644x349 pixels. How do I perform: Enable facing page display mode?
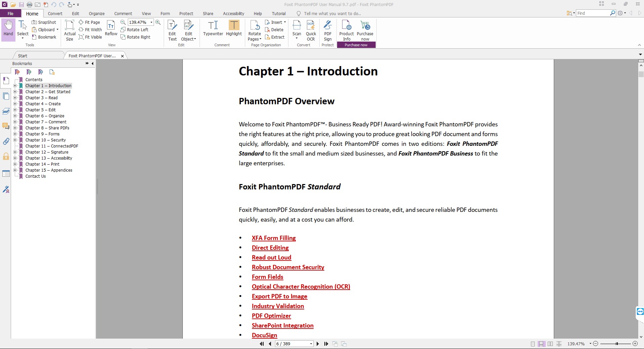tap(550, 344)
